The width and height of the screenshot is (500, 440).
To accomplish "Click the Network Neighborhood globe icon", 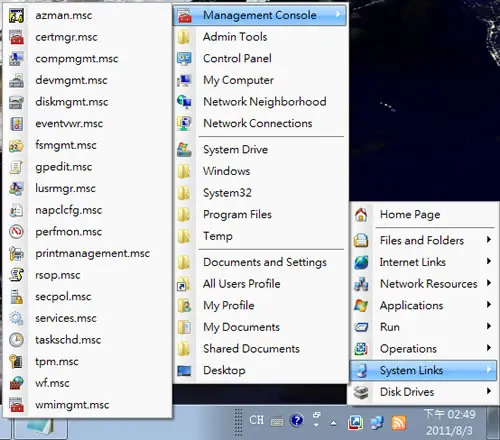I will click(x=184, y=101).
